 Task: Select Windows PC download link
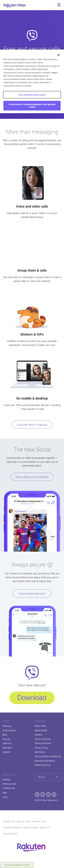(9, 788)
